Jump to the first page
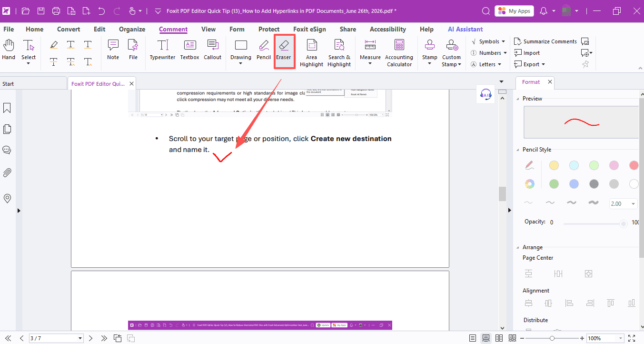The width and height of the screenshot is (644, 344). tap(8, 338)
